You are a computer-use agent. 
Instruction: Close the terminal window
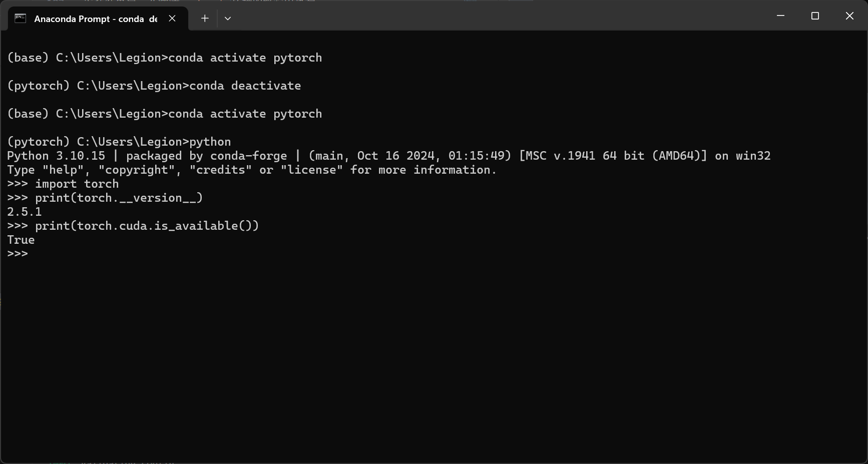tap(849, 16)
